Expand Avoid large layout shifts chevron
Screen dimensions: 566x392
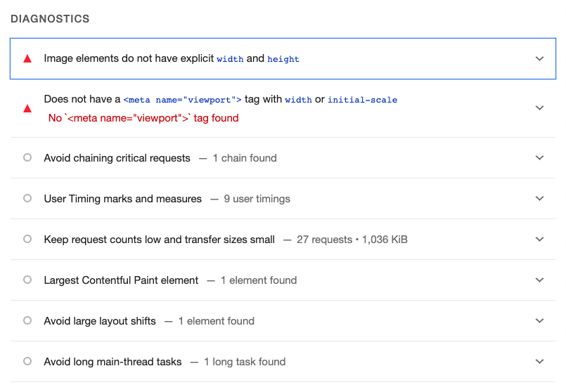point(539,320)
